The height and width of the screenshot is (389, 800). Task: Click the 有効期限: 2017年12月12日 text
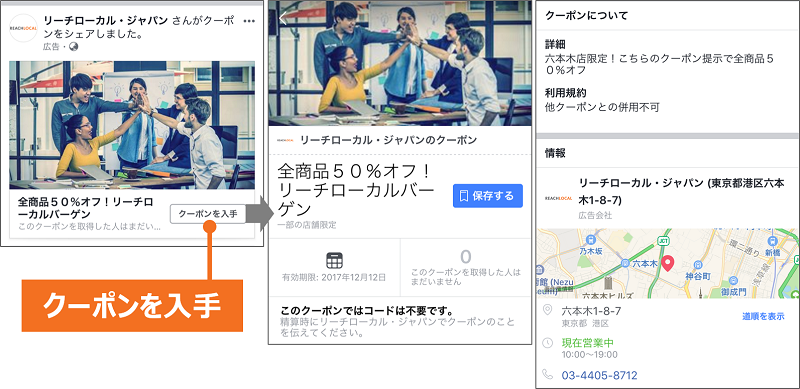point(334,278)
